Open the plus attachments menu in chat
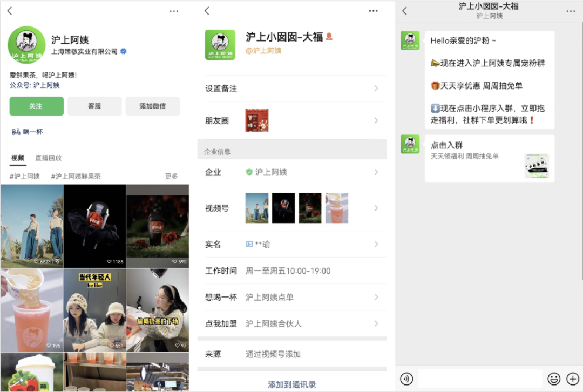Viewport: 583px width, 392px height. click(573, 379)
